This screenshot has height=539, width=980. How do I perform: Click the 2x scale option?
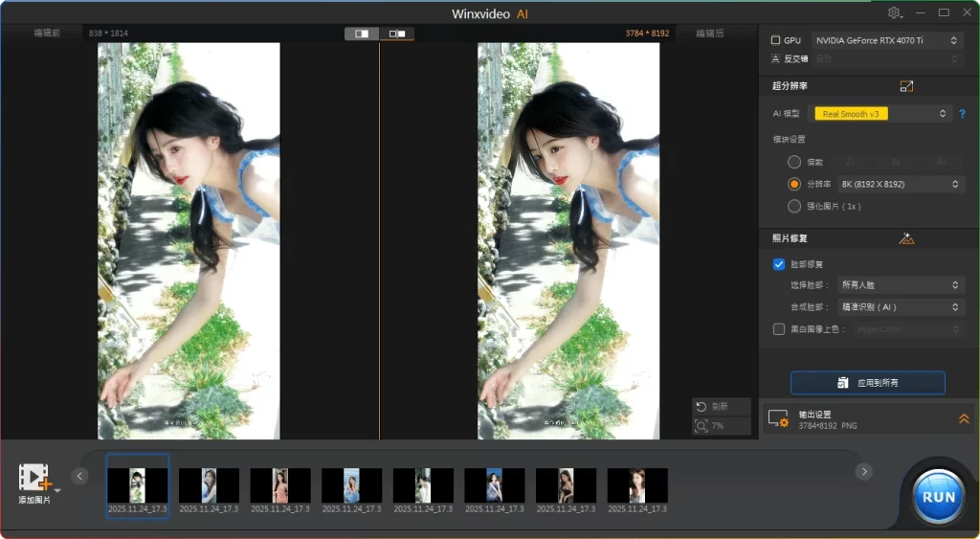(x=850, y=162)
